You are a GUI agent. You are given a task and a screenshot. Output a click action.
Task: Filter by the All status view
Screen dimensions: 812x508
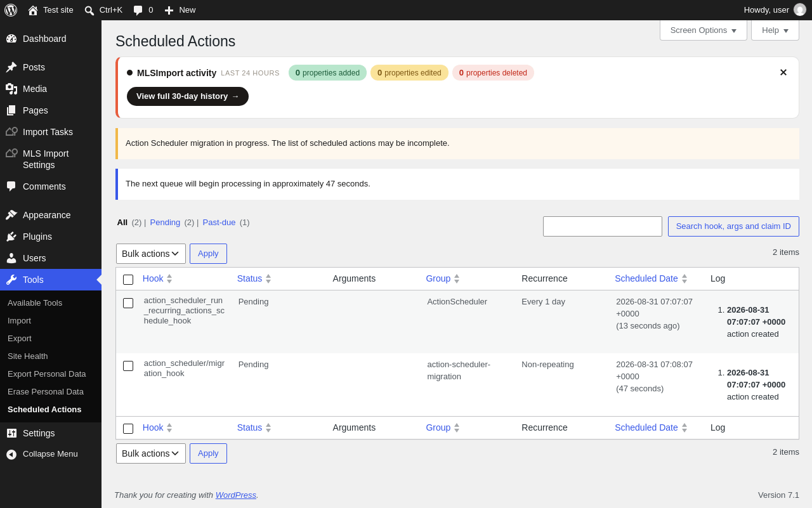tap(122, 222)
